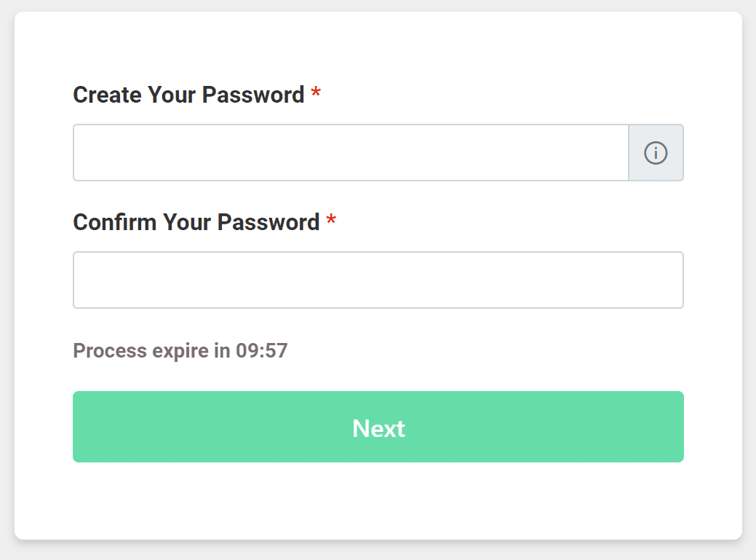Place cursor in the first password box
The height and width of the screenshot is (560, 756).
[351, 153]
